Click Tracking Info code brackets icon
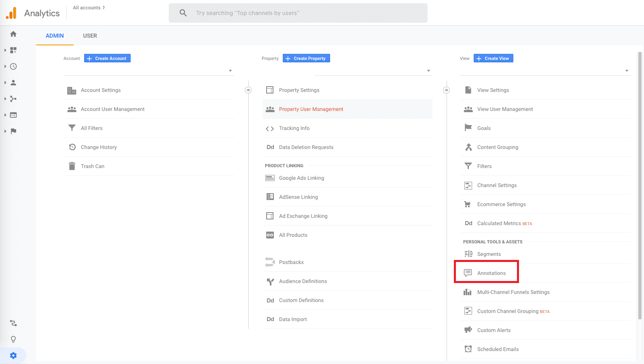This screenshot has width=644, height=364. [270, 128]
